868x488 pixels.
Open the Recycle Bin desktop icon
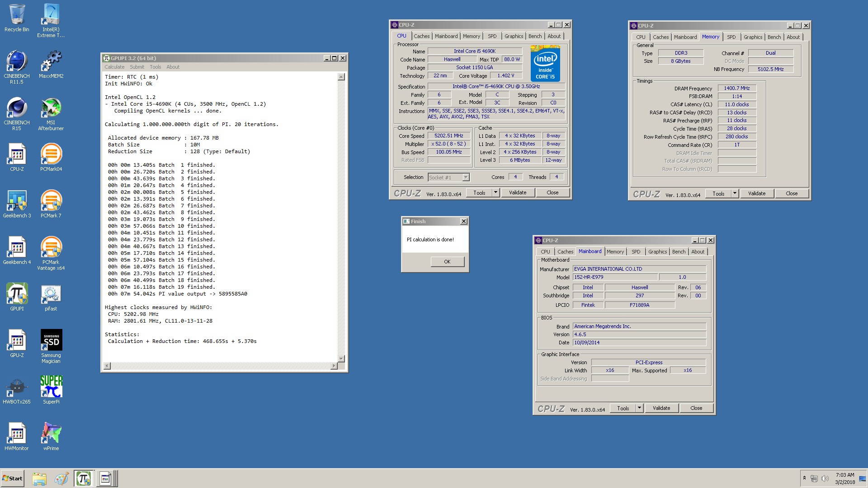click(17, 18)
